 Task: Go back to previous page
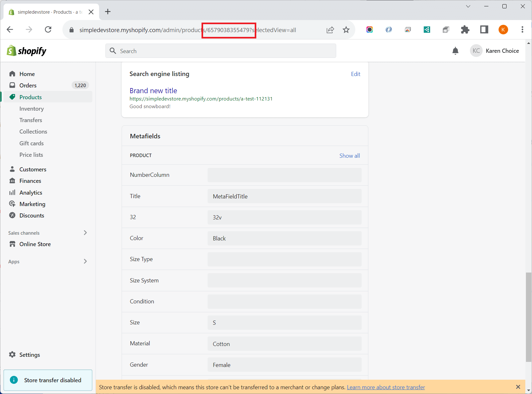tap(10, 30)
